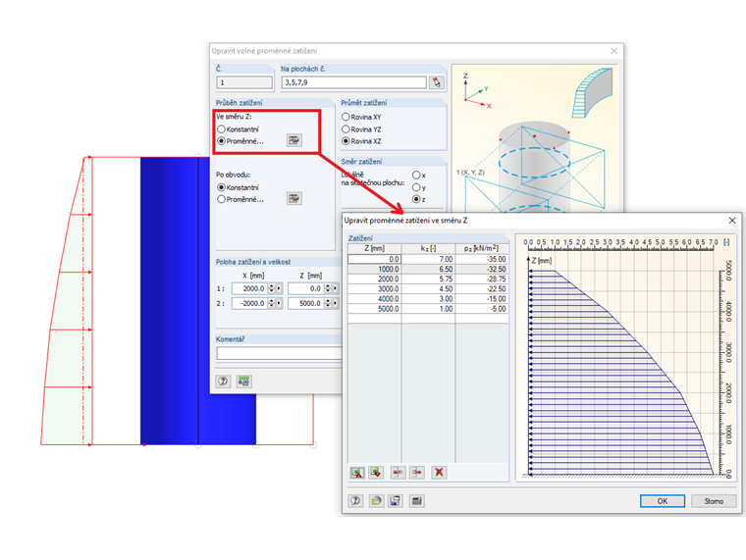Image resolution: width=746 pixels, height=560 pixels.
Task: Click the pick surfaces cursor icon
Action: [x=436, y=82]
